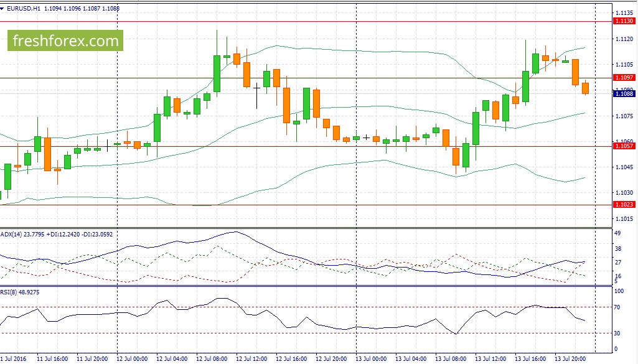638x364 pixels.
Task: Click the current price 1.1088 label
Action: pos(624,94)
